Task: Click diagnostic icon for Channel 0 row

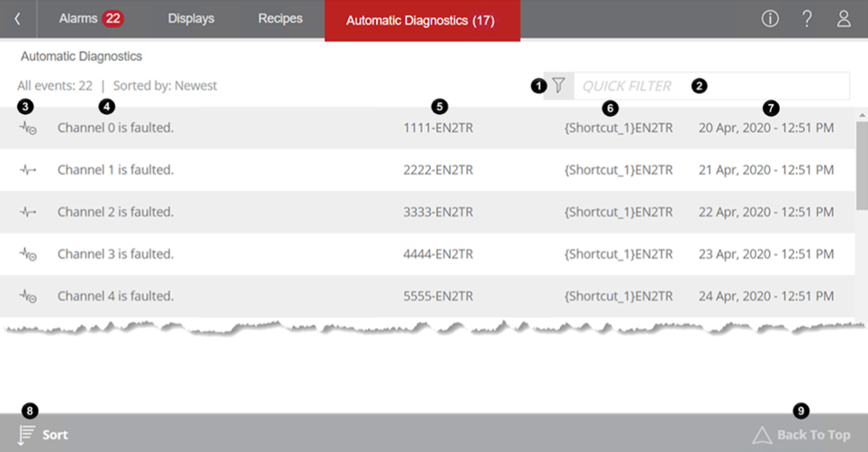Action: click(x=28, y=129)
